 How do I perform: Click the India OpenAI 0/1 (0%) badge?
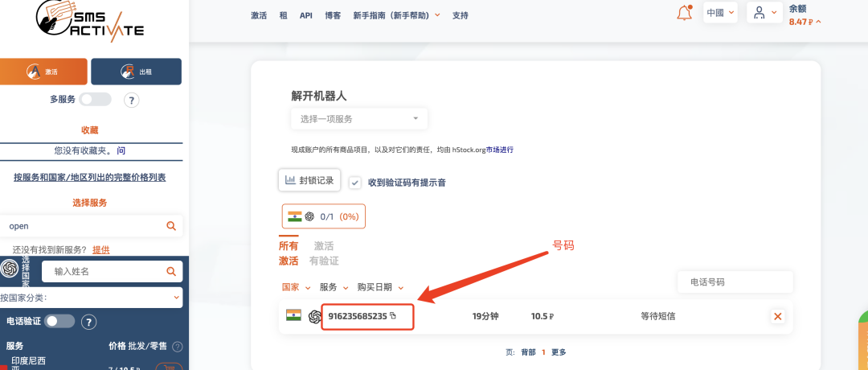(324, 216)
